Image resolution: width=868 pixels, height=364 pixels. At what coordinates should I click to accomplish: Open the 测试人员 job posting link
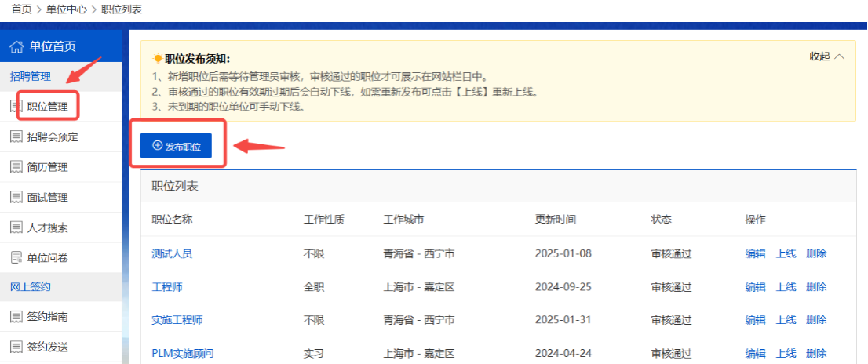(171, 253)
